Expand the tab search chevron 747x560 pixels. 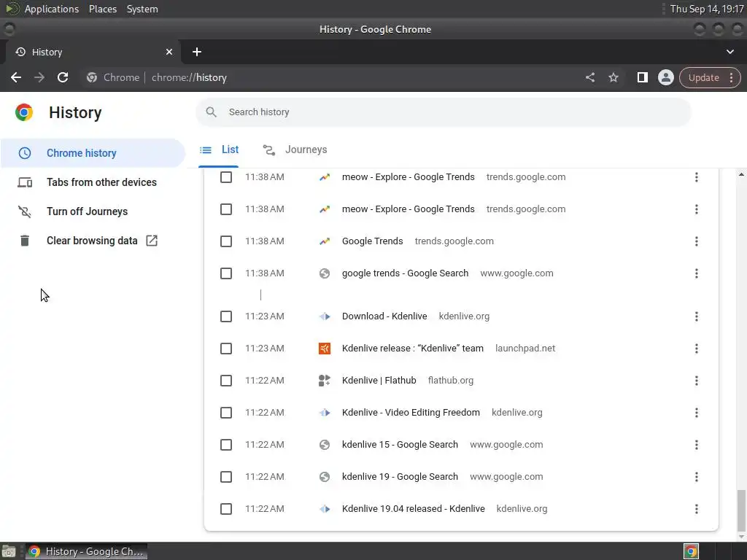[x=729, y=52]
